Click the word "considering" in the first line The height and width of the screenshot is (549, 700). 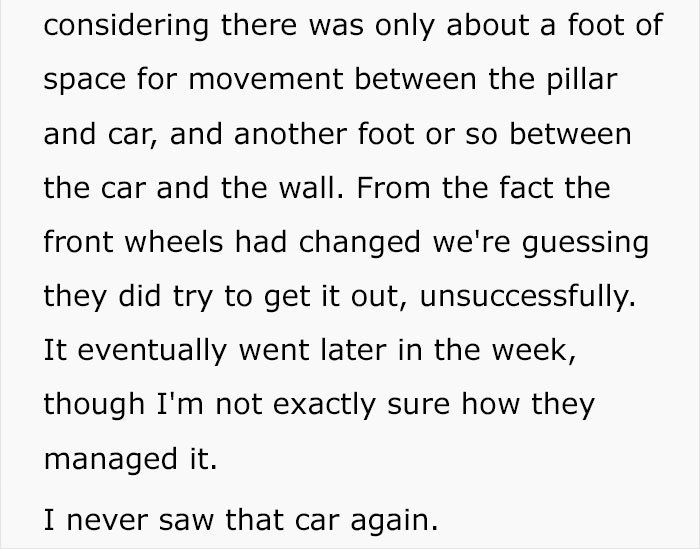[x=126, y=25]
